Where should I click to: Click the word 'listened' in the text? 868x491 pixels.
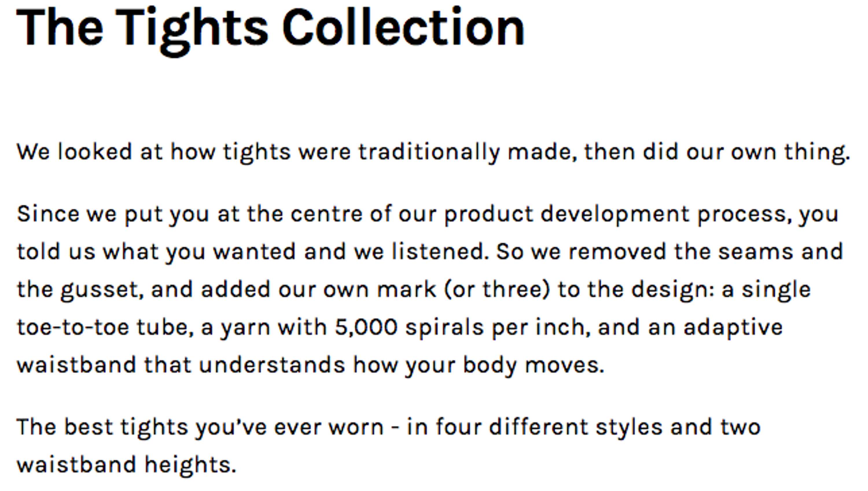coord(437,252)
